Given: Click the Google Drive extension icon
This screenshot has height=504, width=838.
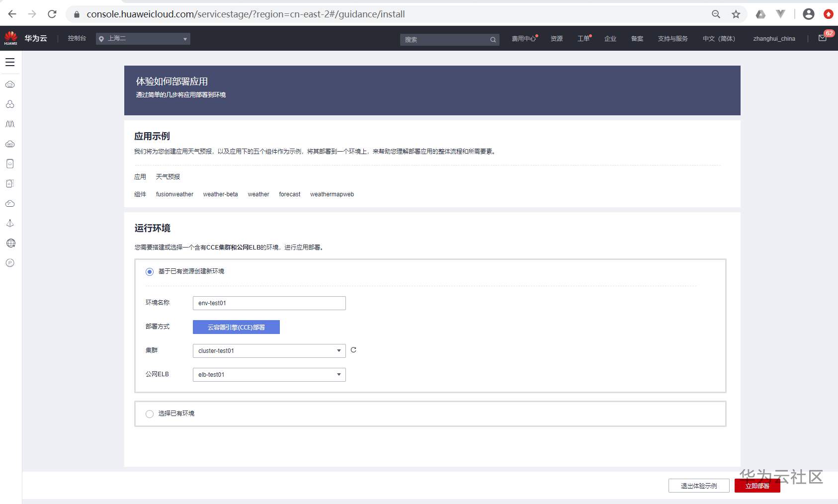Looking at the screenshot, I should [x=760, y=14].
